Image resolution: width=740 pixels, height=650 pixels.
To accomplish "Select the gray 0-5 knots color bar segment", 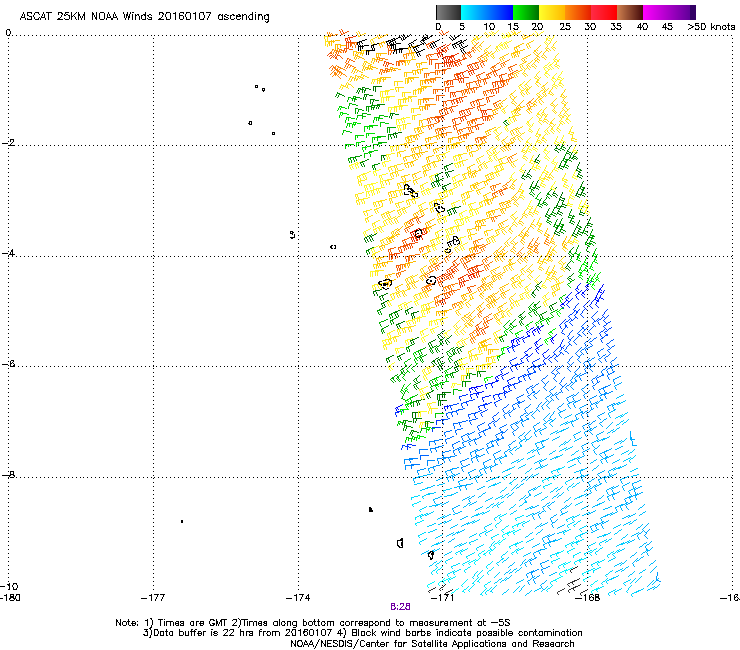I will pyautogui.click(x=448, y=12).
